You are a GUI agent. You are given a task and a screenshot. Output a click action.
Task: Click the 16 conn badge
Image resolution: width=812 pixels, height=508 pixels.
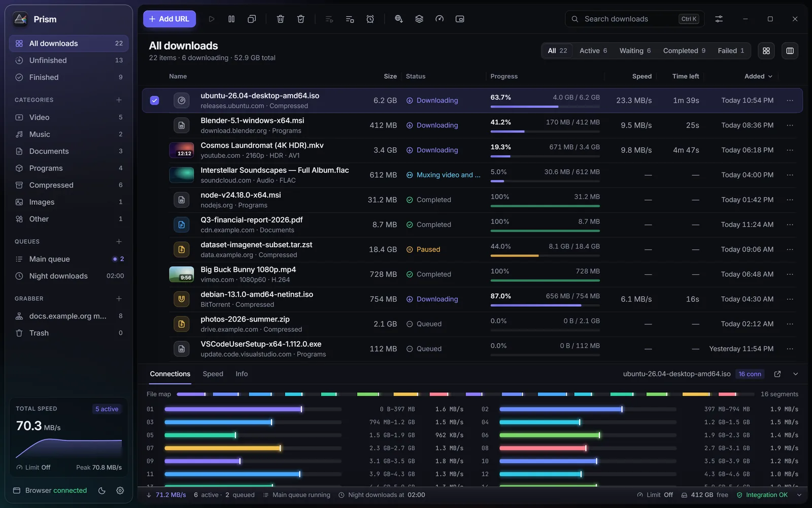tap(750, 374)
